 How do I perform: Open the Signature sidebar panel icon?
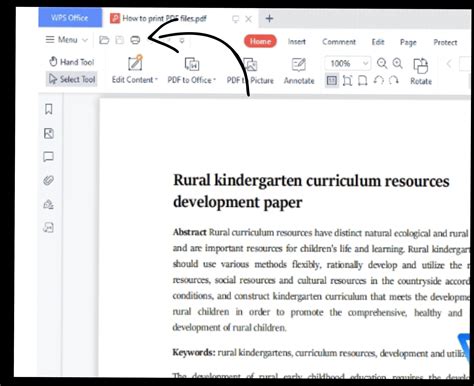[49, 204]
